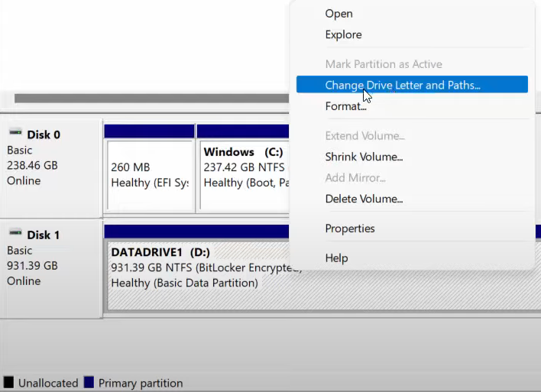
Task: Select the DATADRIVE1 (D:) partition
Action: (199, 275)
